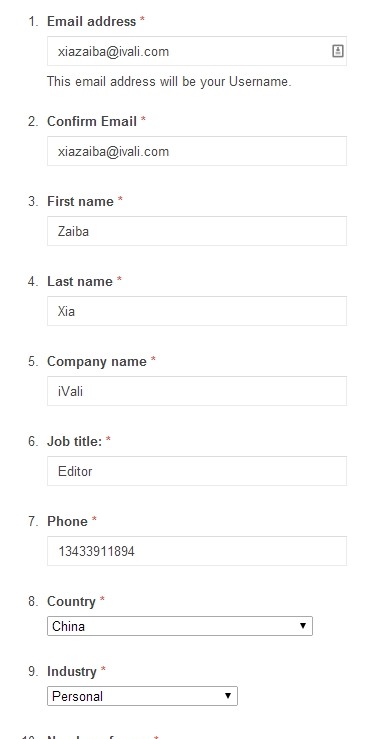Screen dimensions: 390x739
Task: Click the Job title field showing Editor
Action: click(197, 471)
